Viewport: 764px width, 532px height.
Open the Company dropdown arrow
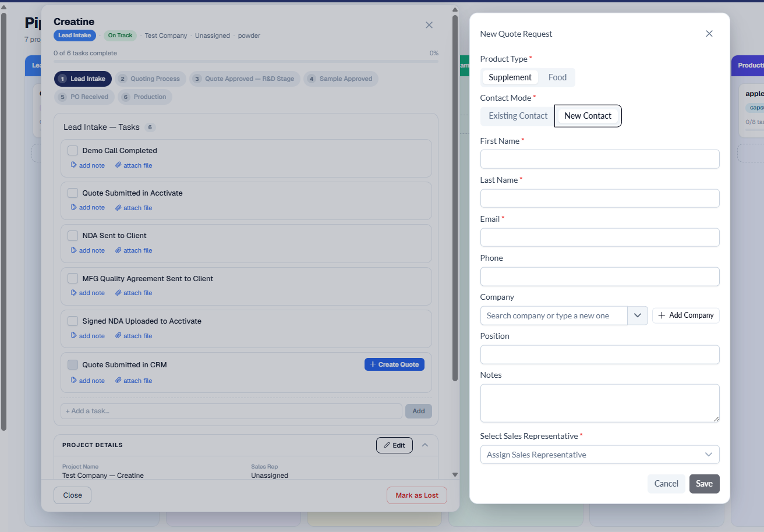tap(638, 315)
